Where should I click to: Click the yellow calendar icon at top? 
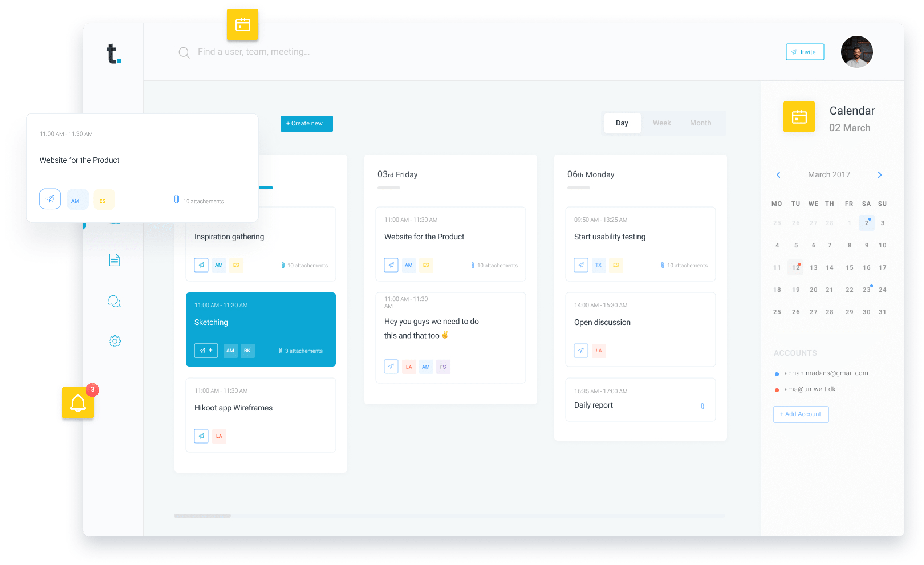click(x=243, y=25)
